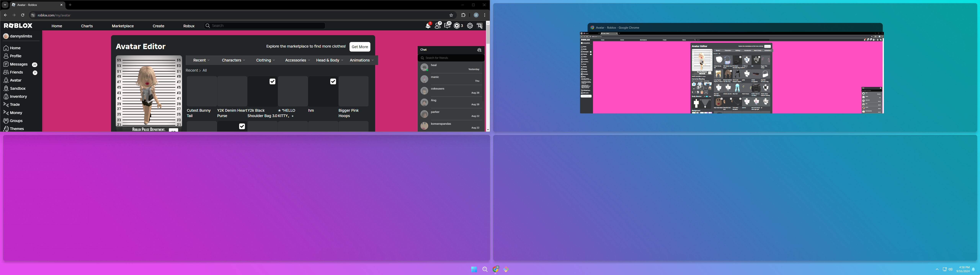Open the notifications bell icon
This screenshot has height=275, width=980.
click(428, 26)
